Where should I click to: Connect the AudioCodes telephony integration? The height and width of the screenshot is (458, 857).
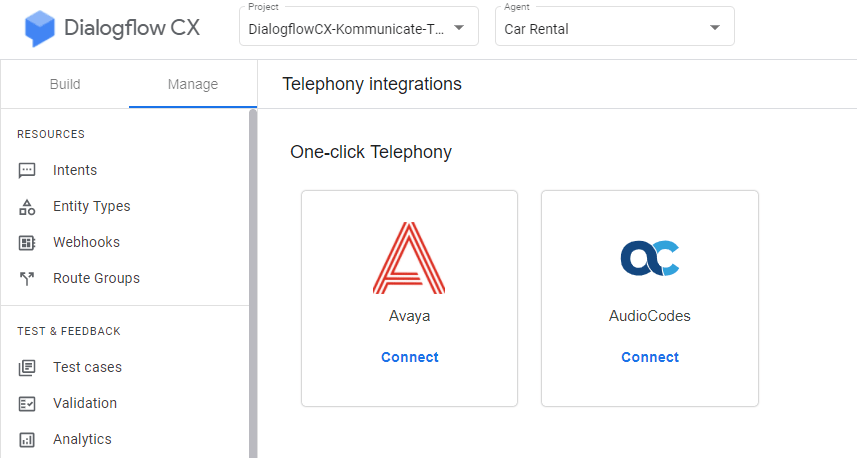(650, 357)
